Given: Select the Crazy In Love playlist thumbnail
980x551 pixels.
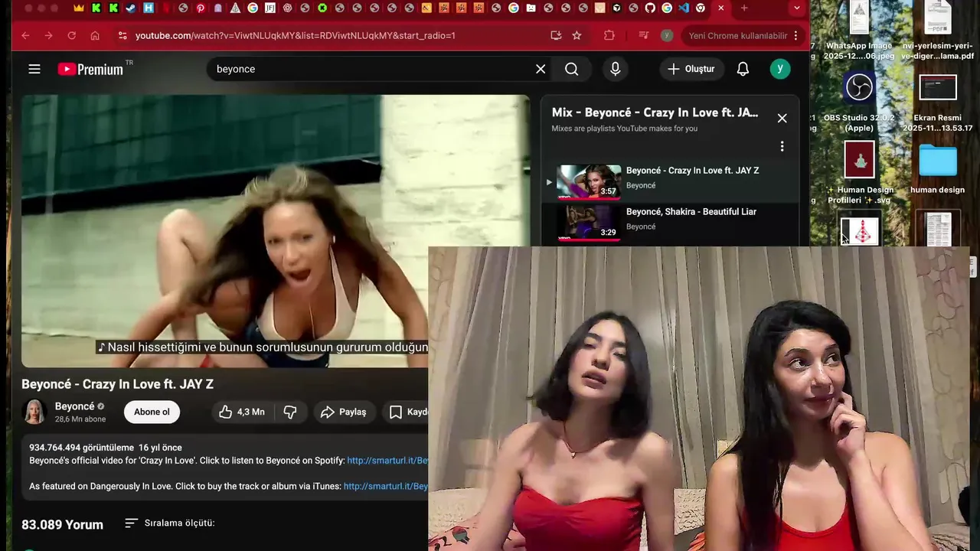Looking at the screenshot, I should (589, 182).
